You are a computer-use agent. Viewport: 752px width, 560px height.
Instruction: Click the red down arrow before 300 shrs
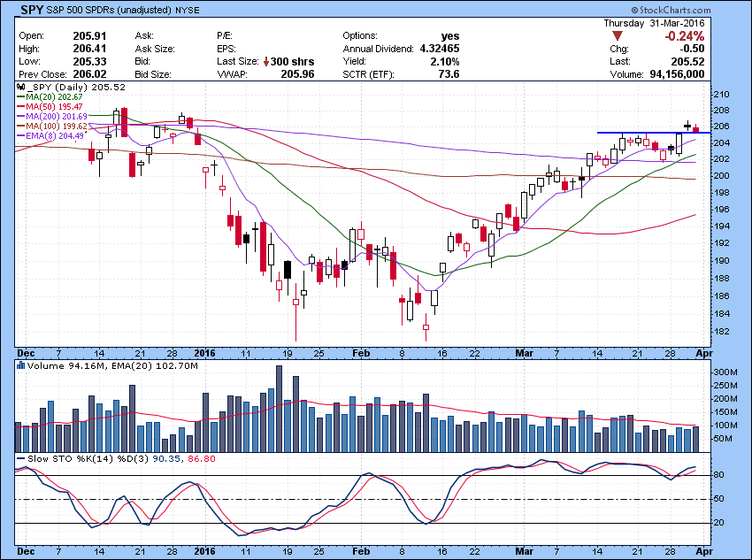tap(266, 62)
